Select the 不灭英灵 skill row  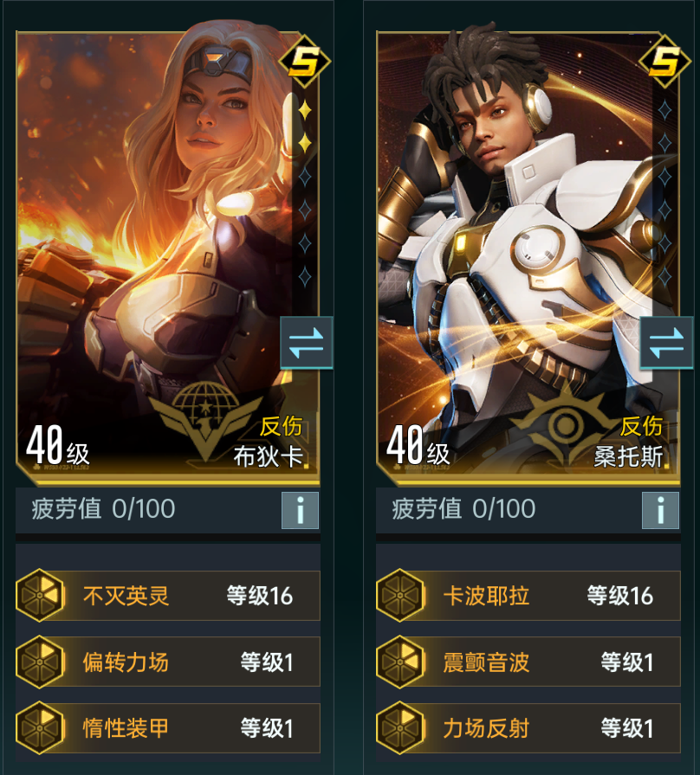(x=168, y=596)
